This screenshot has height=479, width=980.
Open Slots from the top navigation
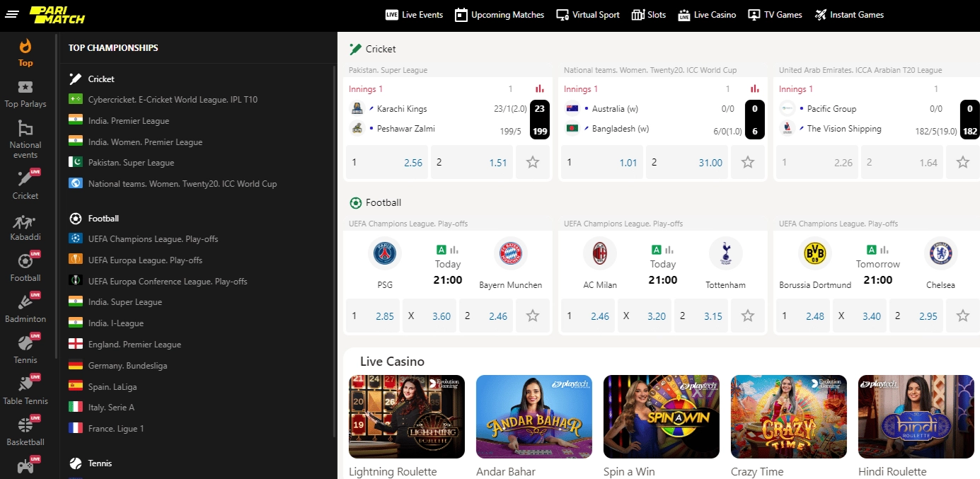coord(649,15)
